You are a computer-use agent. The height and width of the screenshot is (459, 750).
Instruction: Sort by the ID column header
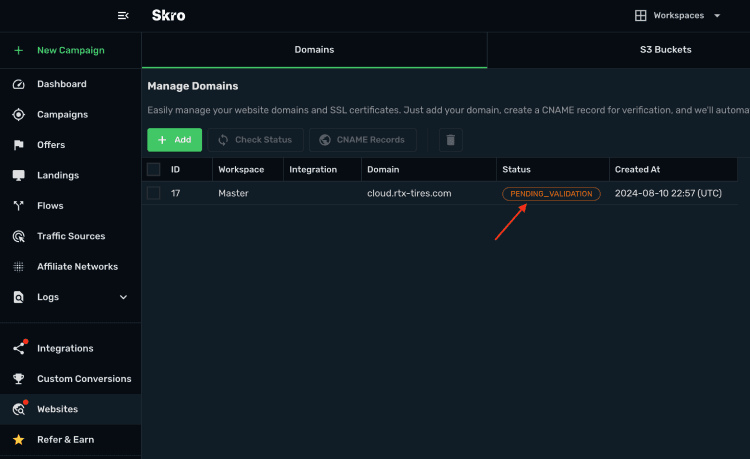click(176, 170)
